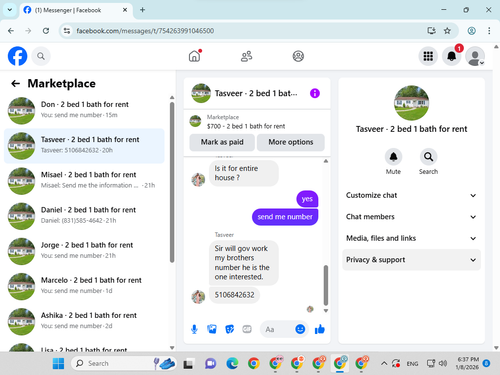Open the Jorge rental conversation

click(84, 251)
